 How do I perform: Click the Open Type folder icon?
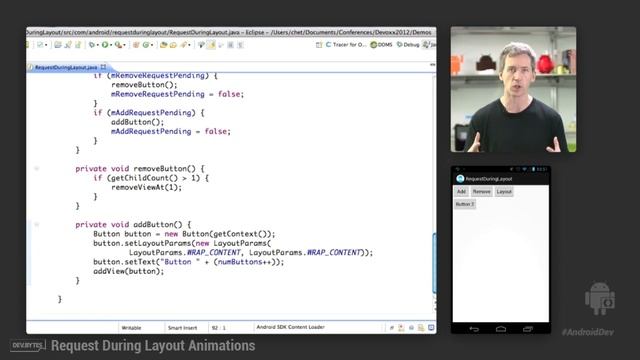(164, 45)
